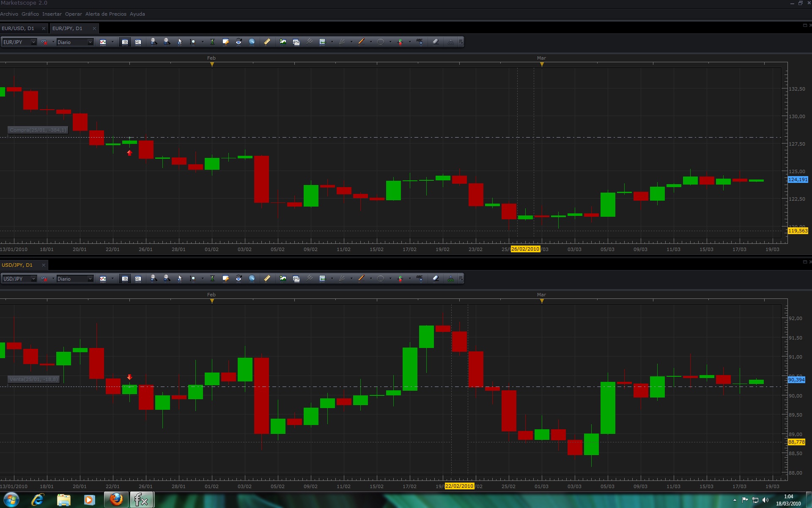Screen dimensions: 812x508
Task: Click the Venta(25/01, -18,8) order label
Action: 33,379
